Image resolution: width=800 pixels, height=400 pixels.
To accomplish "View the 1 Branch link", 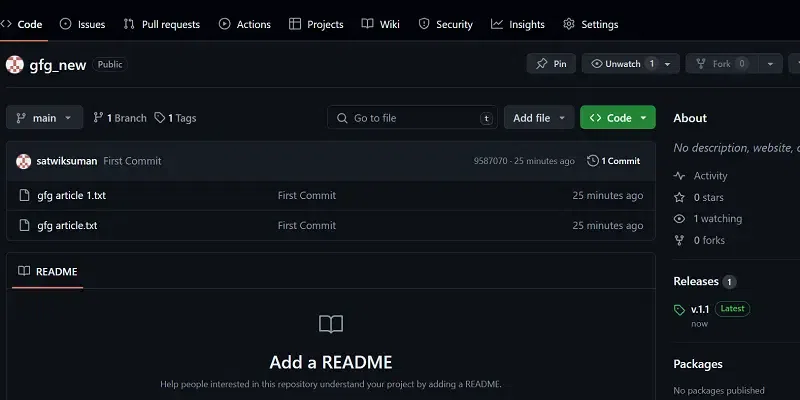I will 120,118.
